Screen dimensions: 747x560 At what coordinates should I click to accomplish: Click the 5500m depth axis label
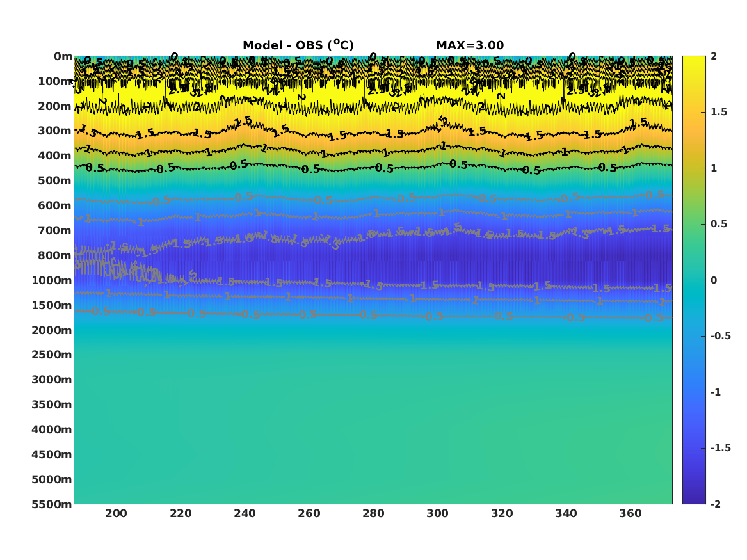(x=52, y=504)
